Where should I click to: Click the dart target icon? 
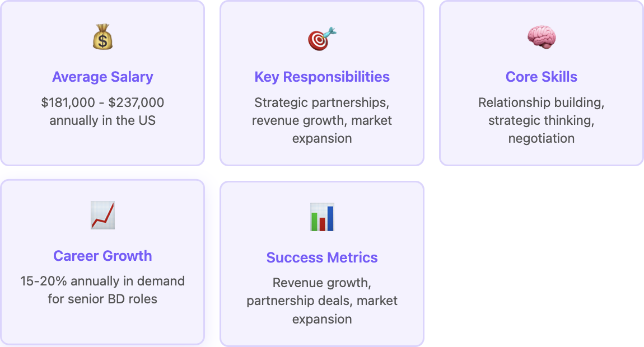pos(322,39)
